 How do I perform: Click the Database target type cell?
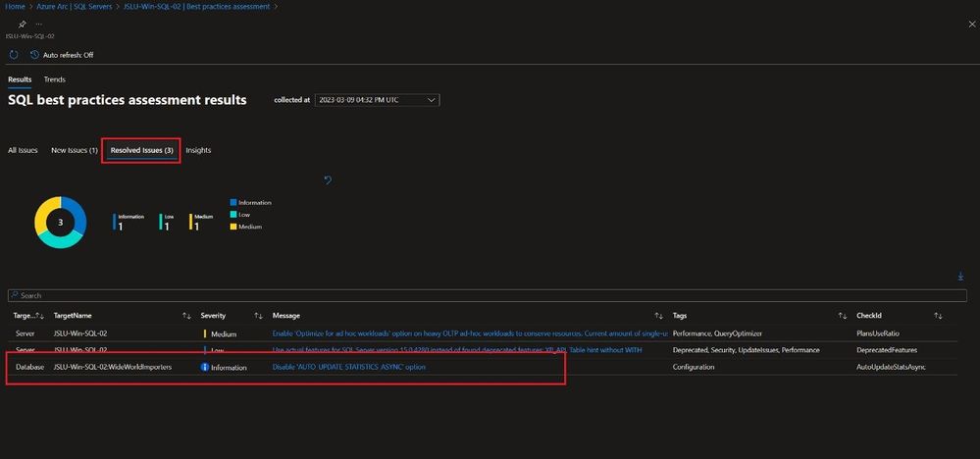click(x=29, y=367)
